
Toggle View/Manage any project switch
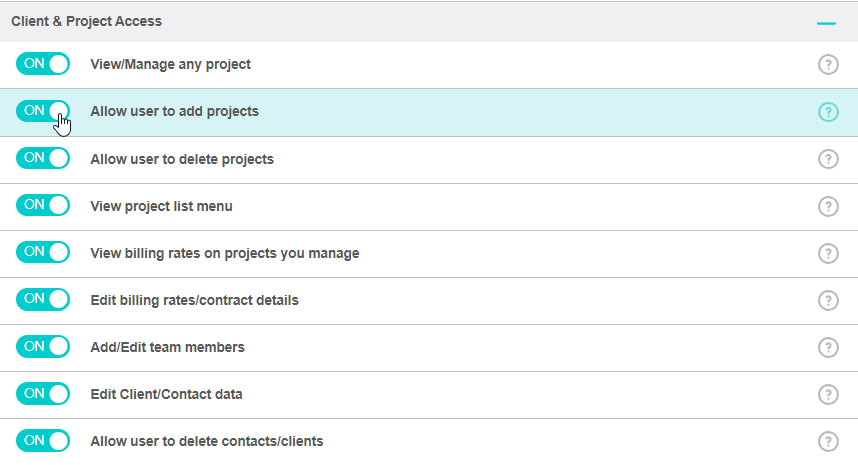point(43,64)
